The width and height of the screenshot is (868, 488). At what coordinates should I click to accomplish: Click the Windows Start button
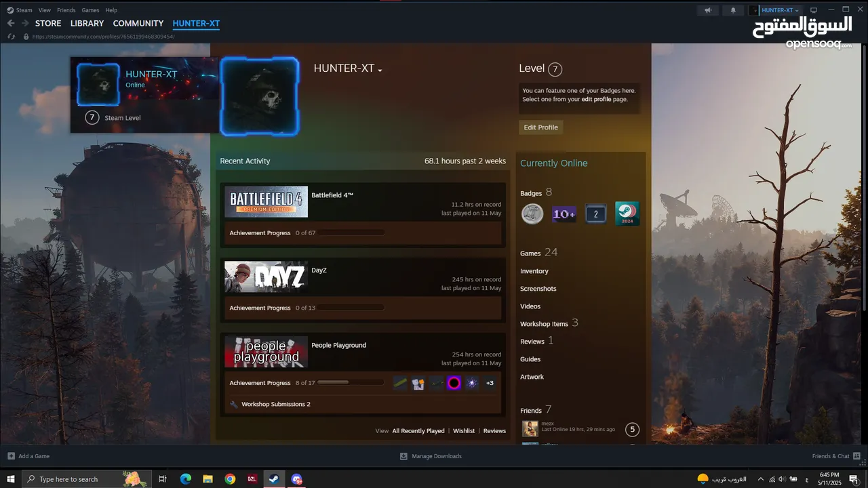[x=11, y=479]
